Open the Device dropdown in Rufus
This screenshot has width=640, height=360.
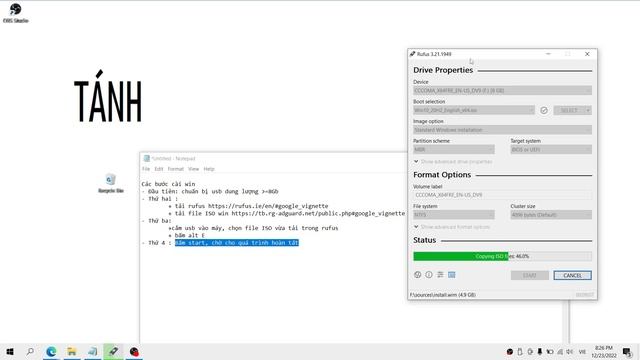[x=502, y=90]
